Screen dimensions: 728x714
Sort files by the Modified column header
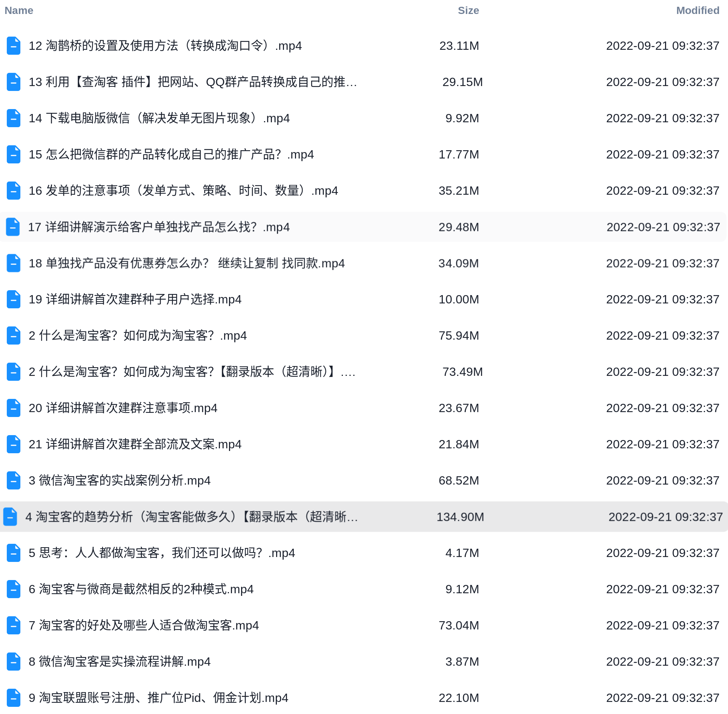(697, 11)
